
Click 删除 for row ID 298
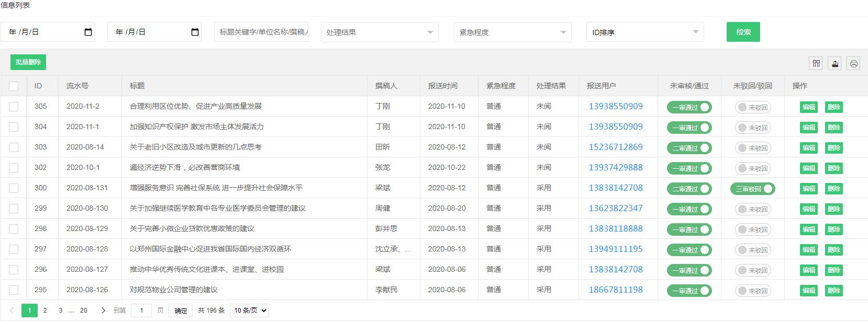pos(834,229)
